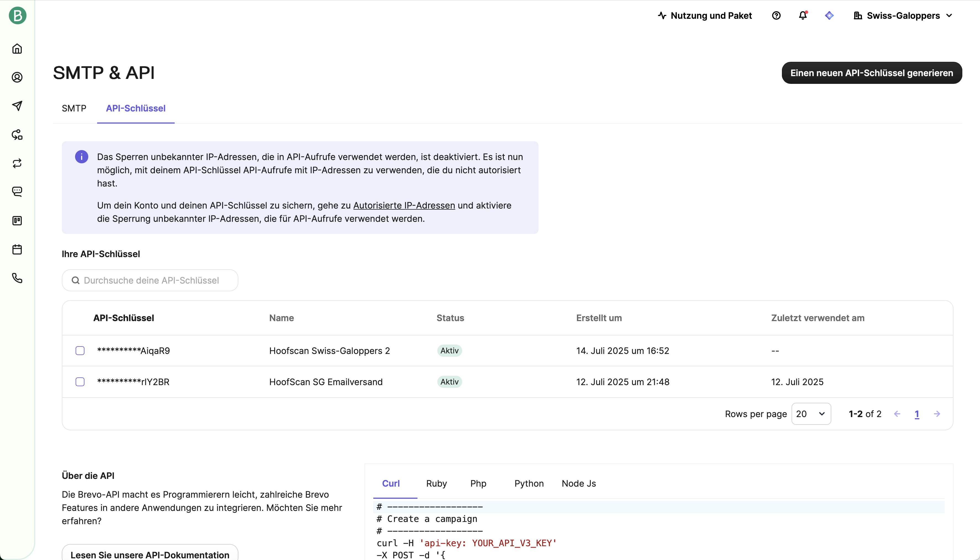This screenshot has height=560, width=980.
Task: Open the notifications bell
Action: coord(803,16)
